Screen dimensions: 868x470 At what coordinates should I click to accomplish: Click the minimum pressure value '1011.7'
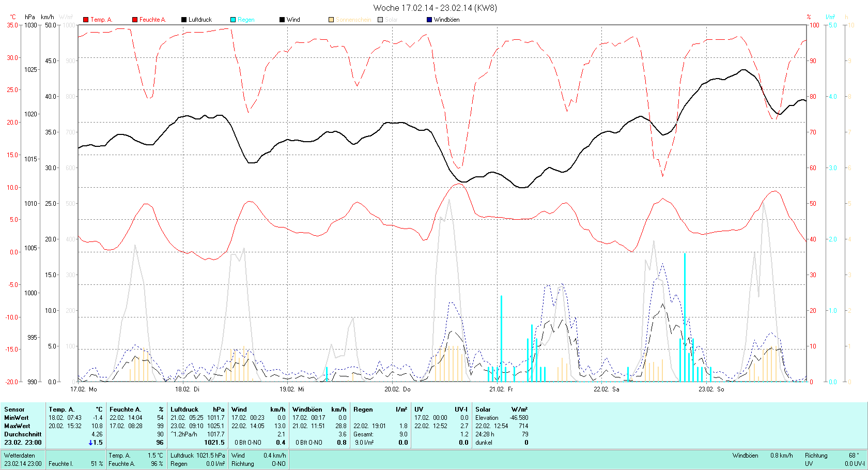216,417
